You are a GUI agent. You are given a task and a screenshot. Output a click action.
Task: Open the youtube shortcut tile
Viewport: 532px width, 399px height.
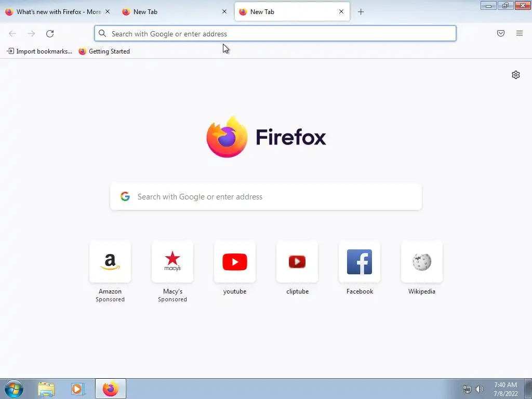(x=235, y=262)
